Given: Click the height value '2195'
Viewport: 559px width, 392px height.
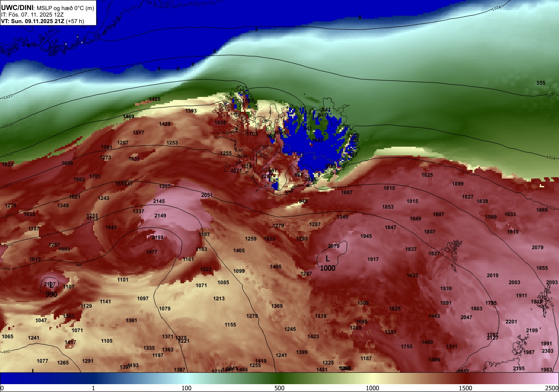Looking at the screenshot, I should (x=519, y=368).
